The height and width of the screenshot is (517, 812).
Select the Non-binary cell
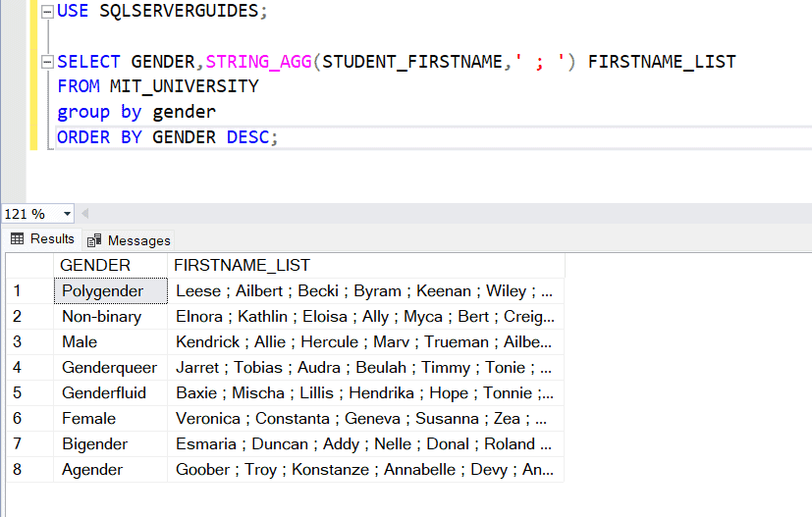point(110,316)
